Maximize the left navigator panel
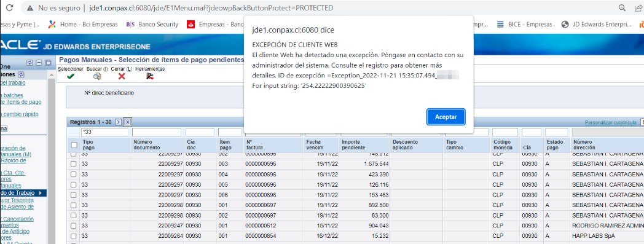 48,63
